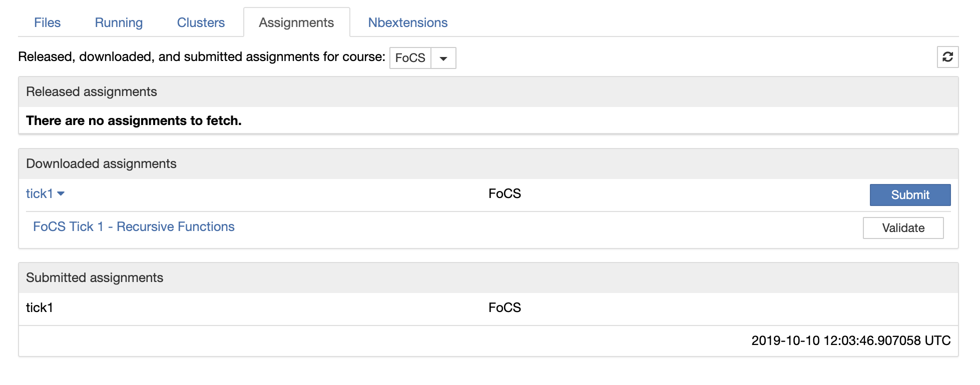Viewport: 980px width, 385px height.
Task: Click the Submitted assignments panel header
Action: (x=95, y=277)
